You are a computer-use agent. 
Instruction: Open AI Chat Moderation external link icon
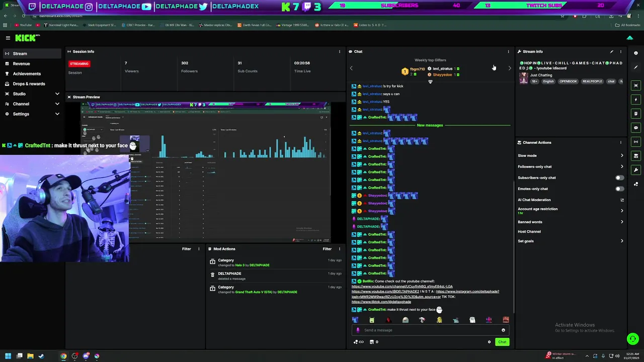pos(622,200)
